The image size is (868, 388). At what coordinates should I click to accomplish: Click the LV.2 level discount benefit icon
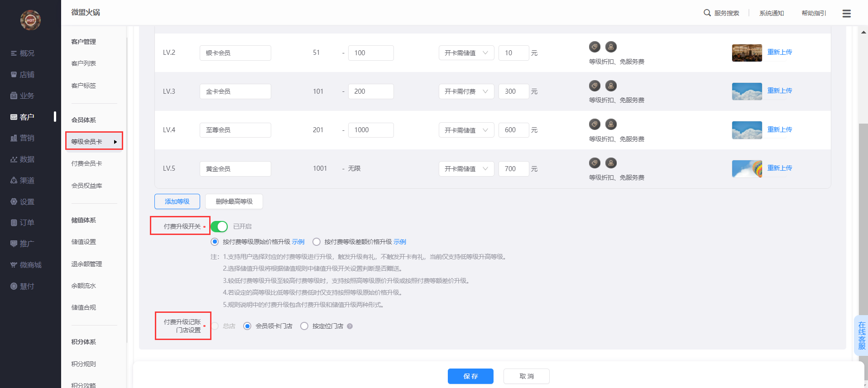click(595, 47)
